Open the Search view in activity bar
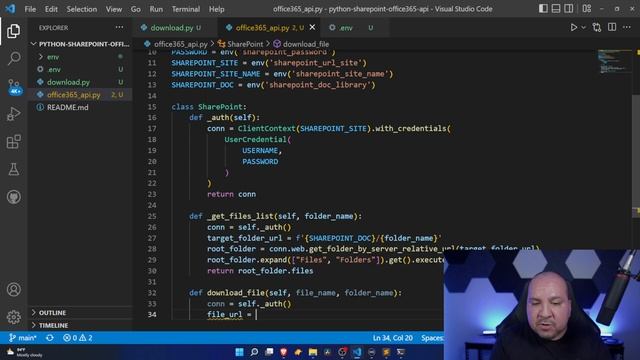The width and height of the screenshot is (640, 360). (x=13, y=58)
